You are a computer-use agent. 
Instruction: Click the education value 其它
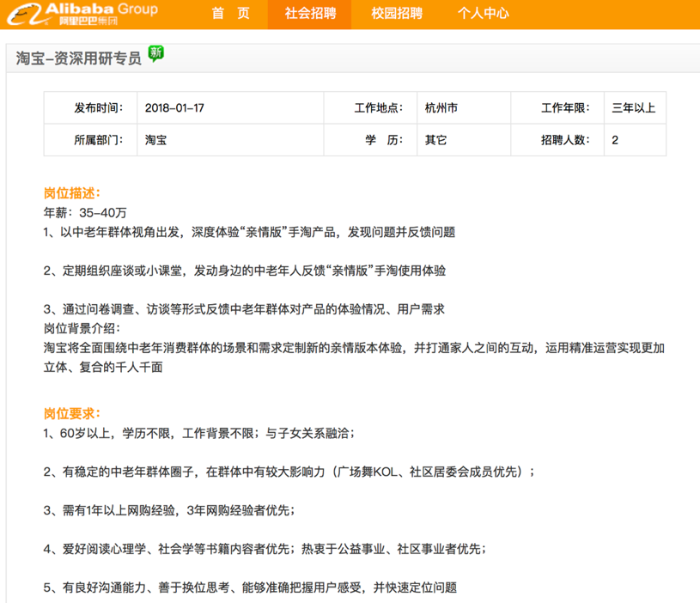pyautogui.click(x=436, y=140)
